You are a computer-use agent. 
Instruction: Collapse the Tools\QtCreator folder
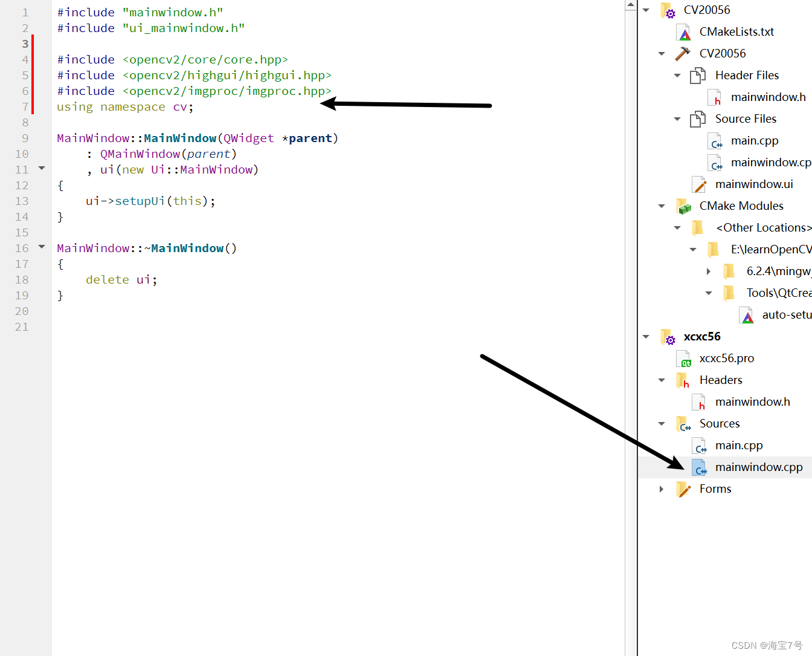click(x=709, y=293)
